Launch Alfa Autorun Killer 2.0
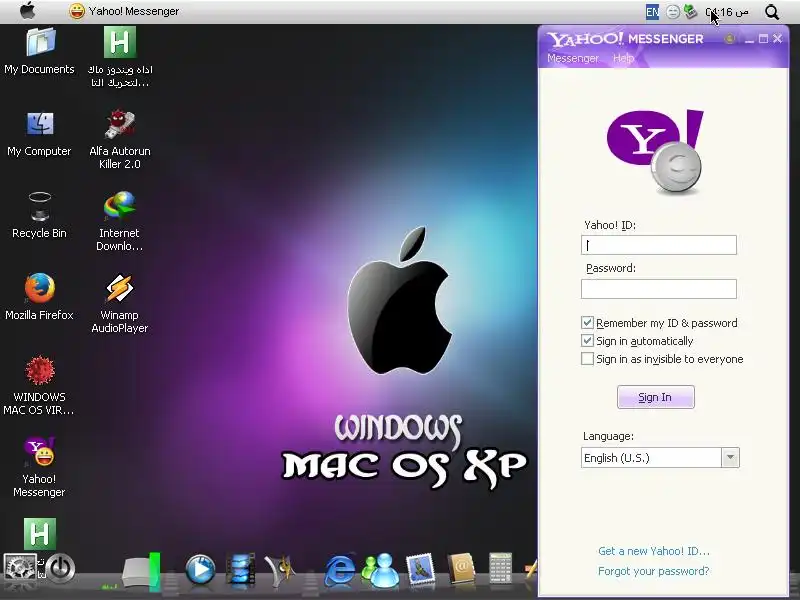This screenshot has width=800, height=600. pyautogui.click(x=120, y=139)
